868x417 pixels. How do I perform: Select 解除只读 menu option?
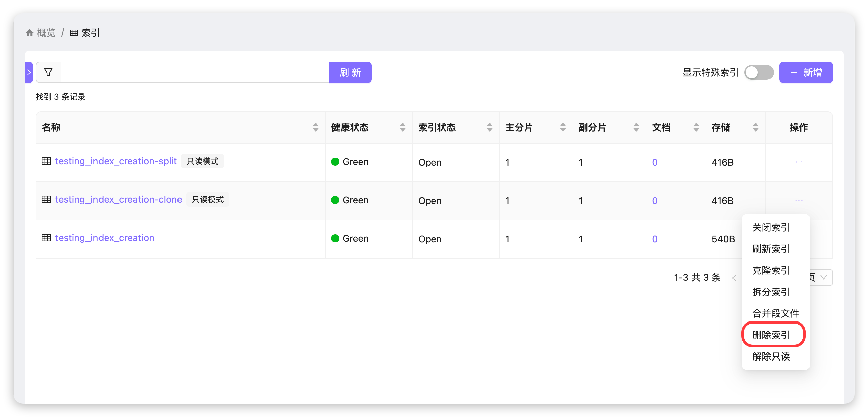pyautogui.click(x=771, y=356)
